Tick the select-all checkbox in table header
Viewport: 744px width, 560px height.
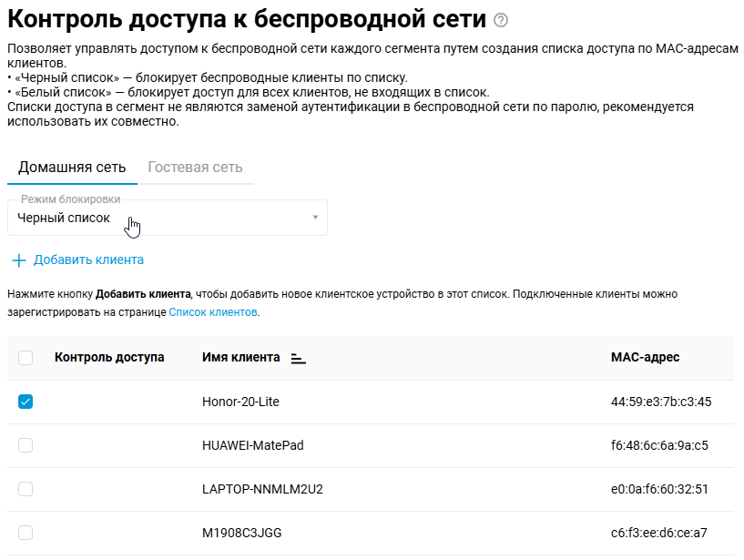(x=25, y=358)
